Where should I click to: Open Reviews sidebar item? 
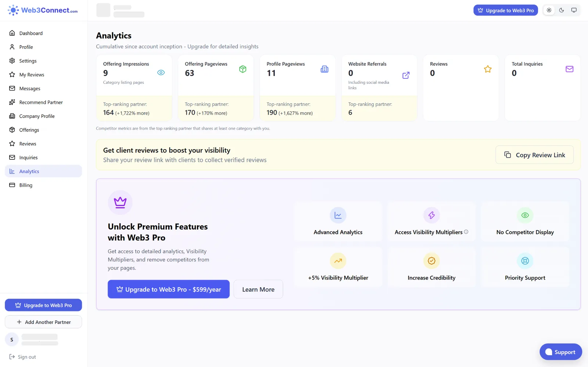43,144
